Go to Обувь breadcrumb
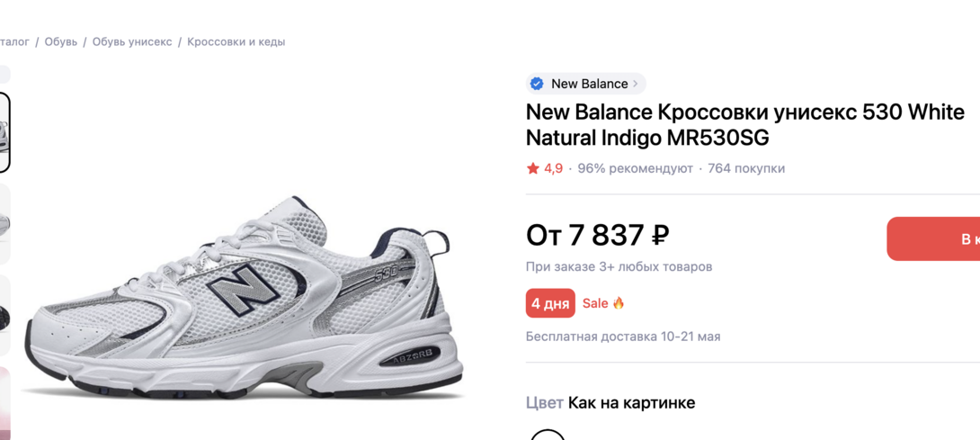 61,41
